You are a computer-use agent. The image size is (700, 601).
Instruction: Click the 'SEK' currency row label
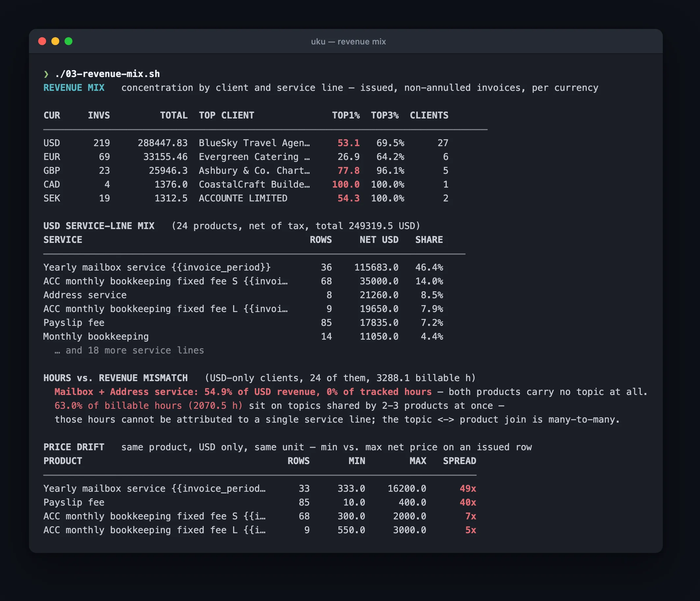point(52,198)
